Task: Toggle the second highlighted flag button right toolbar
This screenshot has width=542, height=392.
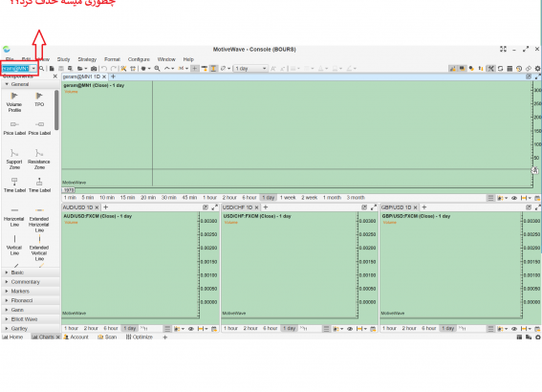Action: point(462,69)
